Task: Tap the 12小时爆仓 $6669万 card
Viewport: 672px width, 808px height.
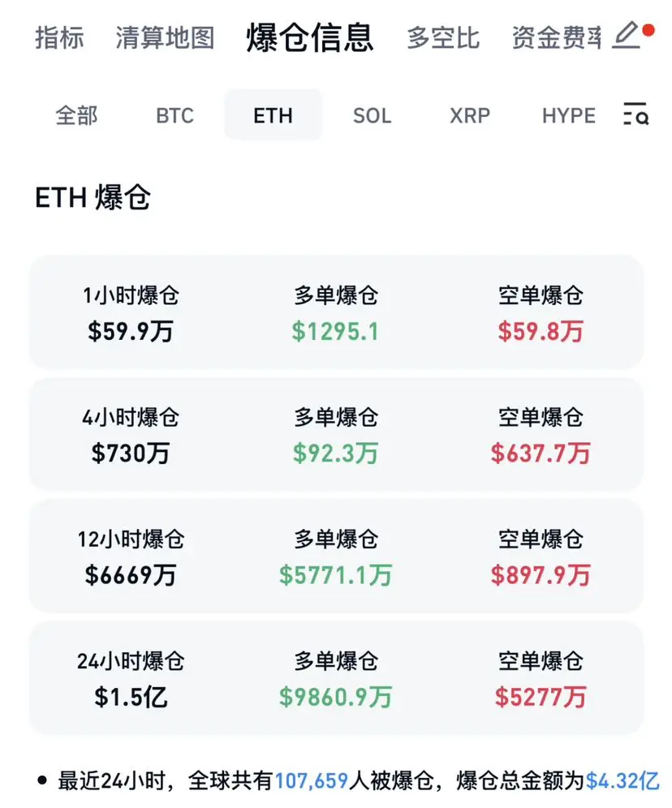Action: point(337,556)
